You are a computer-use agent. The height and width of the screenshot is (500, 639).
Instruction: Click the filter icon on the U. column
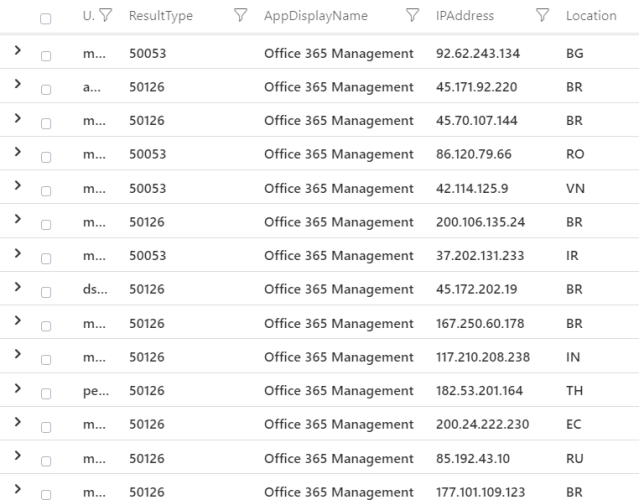tap(106, 16)
